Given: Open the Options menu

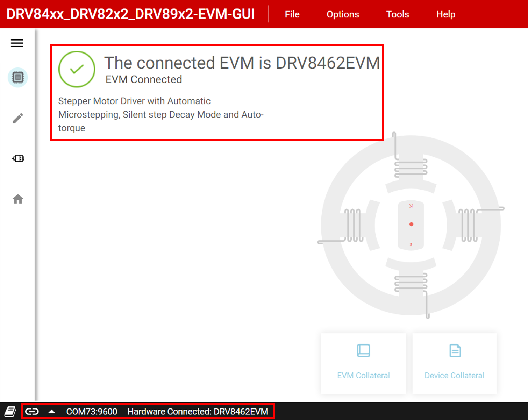Looking at the screenshot, I should point(343,14).
